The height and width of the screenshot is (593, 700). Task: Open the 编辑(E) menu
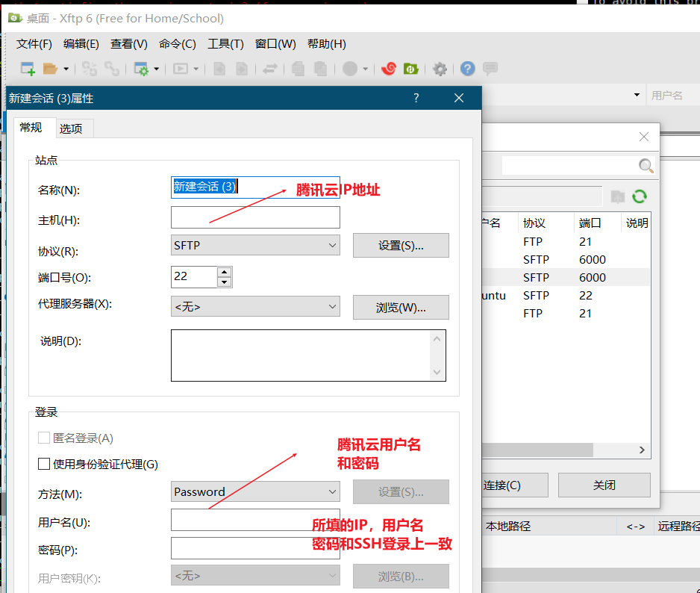(81, 44)
